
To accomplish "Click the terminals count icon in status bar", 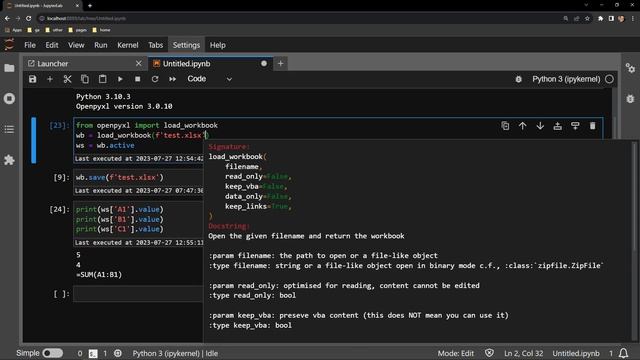I will point(93,353).
